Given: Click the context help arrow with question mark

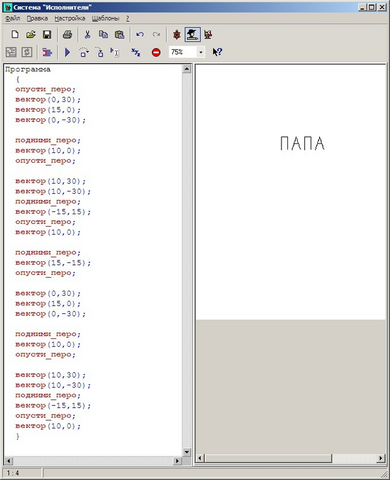Looking at the screenshot, I should pos(217,52).
